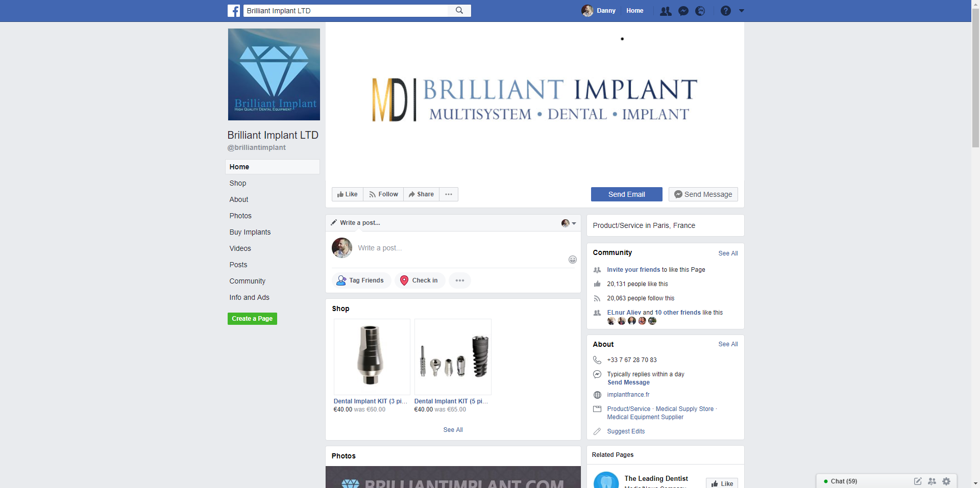Open implantfrance.fr website link
This screenshot has height=488, width=980.
click(x=628, y=395)
